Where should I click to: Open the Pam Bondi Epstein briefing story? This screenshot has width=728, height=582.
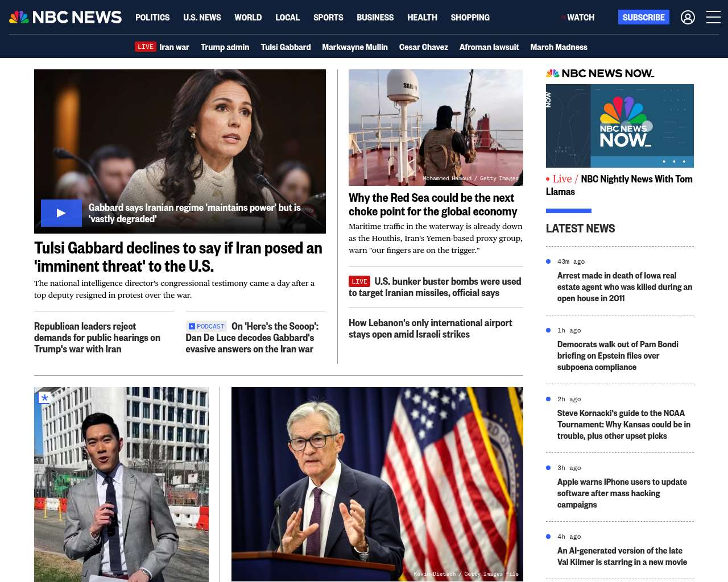[618, 356]
